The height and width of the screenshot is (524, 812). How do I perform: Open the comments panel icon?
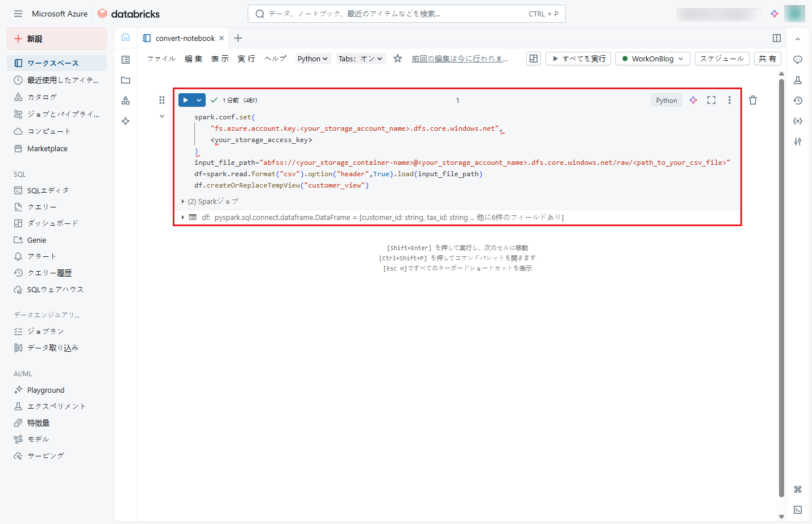click(x=798, y=60)
